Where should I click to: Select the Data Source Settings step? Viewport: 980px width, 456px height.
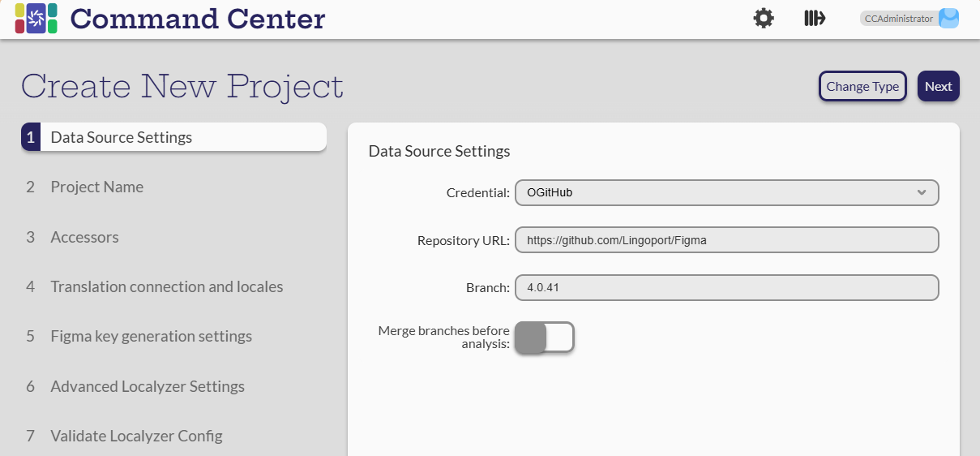[x=122, y=137]
